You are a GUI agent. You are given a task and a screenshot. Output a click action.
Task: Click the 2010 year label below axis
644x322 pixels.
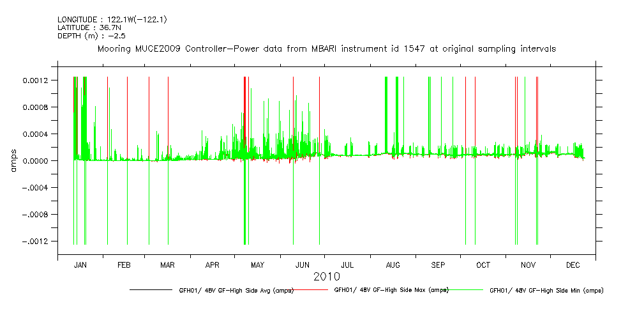[x=326, y=277]
